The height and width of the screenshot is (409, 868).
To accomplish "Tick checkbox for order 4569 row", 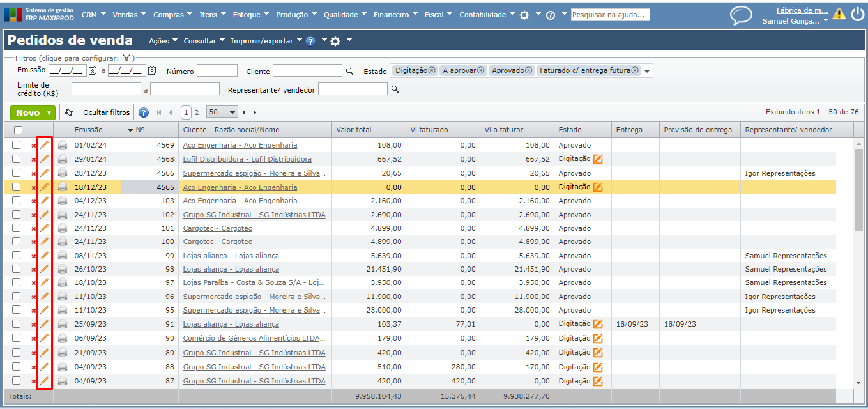I will pyautogui.click(x=17, y=145).
